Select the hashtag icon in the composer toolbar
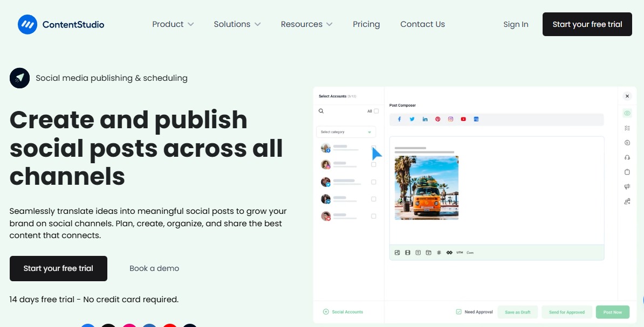The width and height of the screenshot is (644, 327). 439,252
